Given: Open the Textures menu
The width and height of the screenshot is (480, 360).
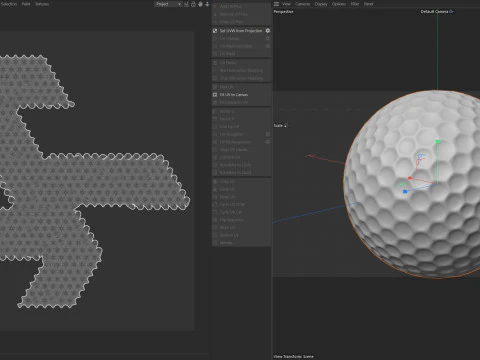Looking at the screenshot, I should click(x=42, y=4).
